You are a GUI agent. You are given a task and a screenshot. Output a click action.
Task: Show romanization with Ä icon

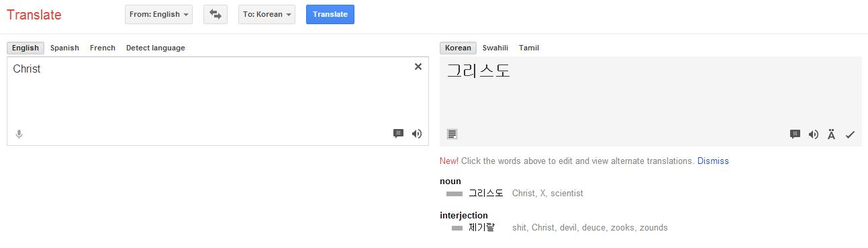832,134
